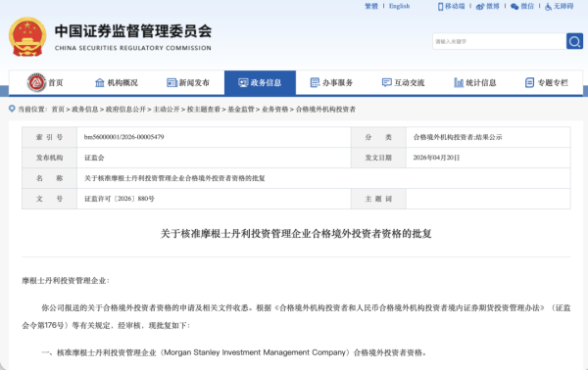Select the 政务信息 navigation tab
The width and height of the screenshot is (588, 370).
point(260,82)
